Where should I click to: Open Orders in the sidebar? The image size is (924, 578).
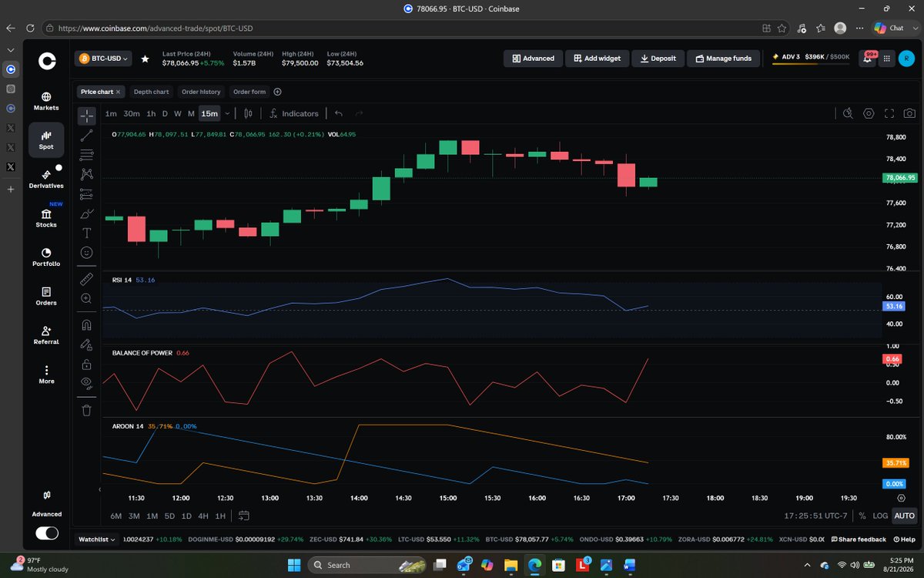click(46, 296)
